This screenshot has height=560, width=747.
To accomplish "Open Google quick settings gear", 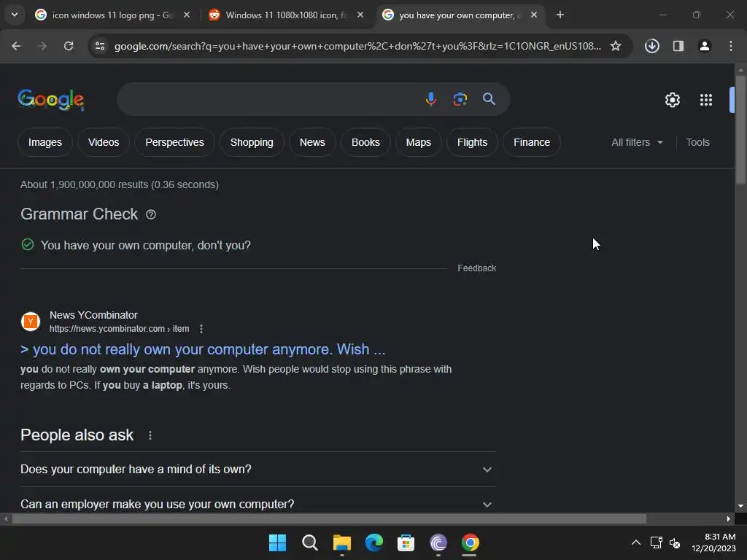I will [672, 100].
